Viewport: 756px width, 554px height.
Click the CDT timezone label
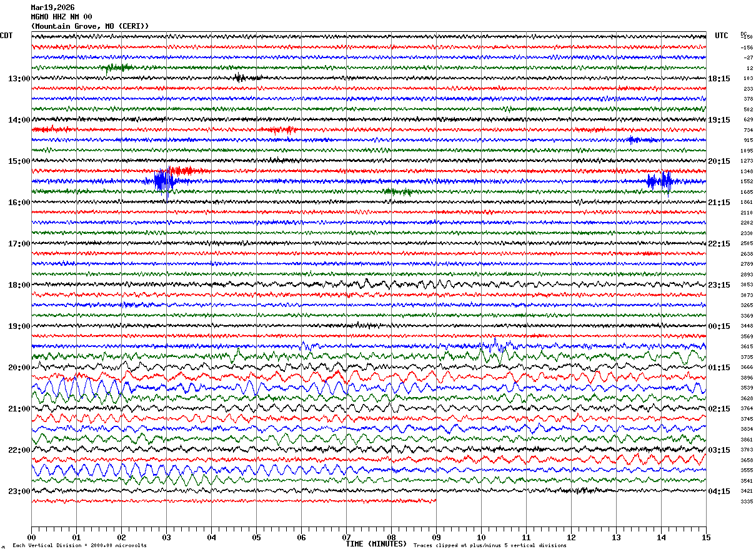[7, 36]
